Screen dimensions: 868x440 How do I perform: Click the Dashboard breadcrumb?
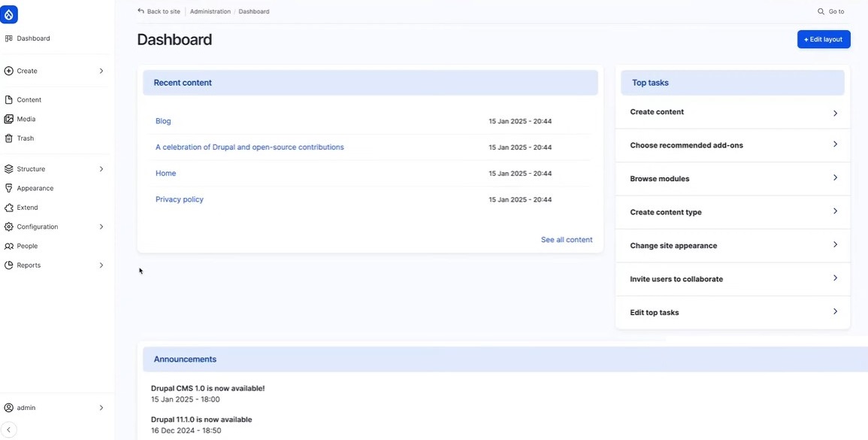pos(254,11)
